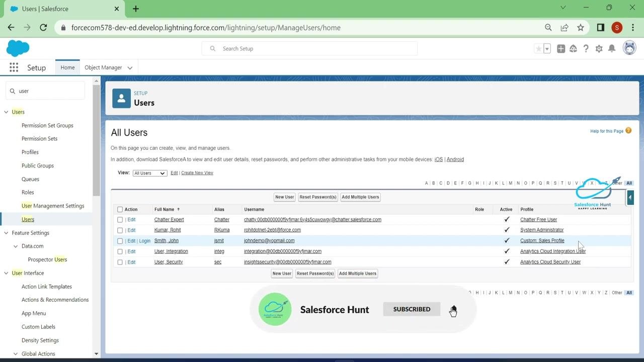644x362 pixels.
Task: Toggle the browser side panel icon
Action: point(600,28)
